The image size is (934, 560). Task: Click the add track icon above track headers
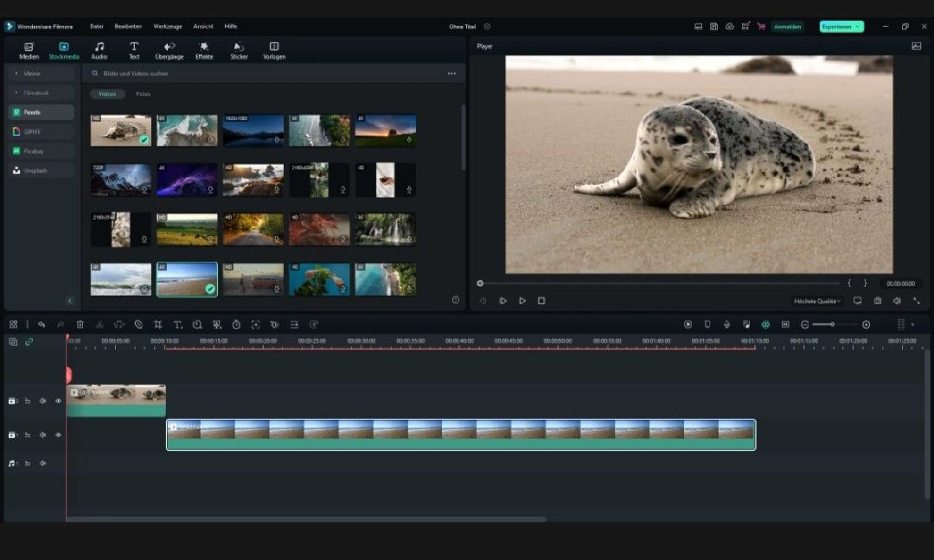pyautogui.click(x=13, y=341)
